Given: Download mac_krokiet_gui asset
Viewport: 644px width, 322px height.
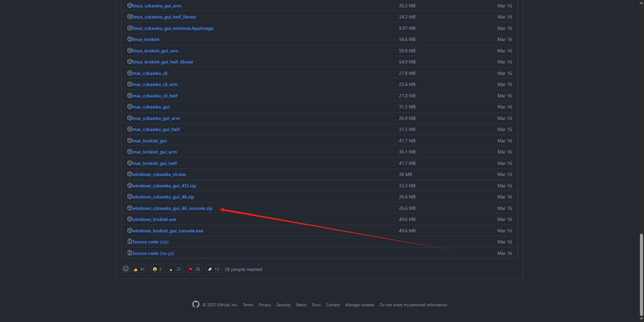Looking at the screenshot, I should click(149, 141).
